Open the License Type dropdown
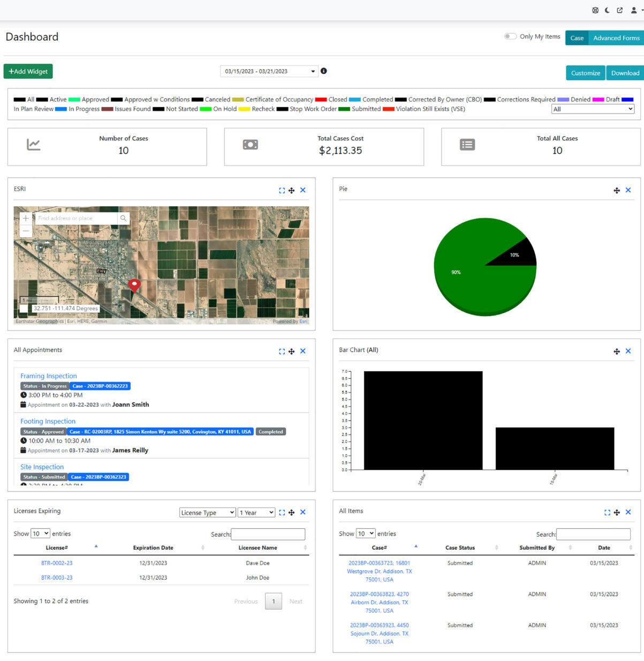Screen dimensions: 644x661 (207, 513)
